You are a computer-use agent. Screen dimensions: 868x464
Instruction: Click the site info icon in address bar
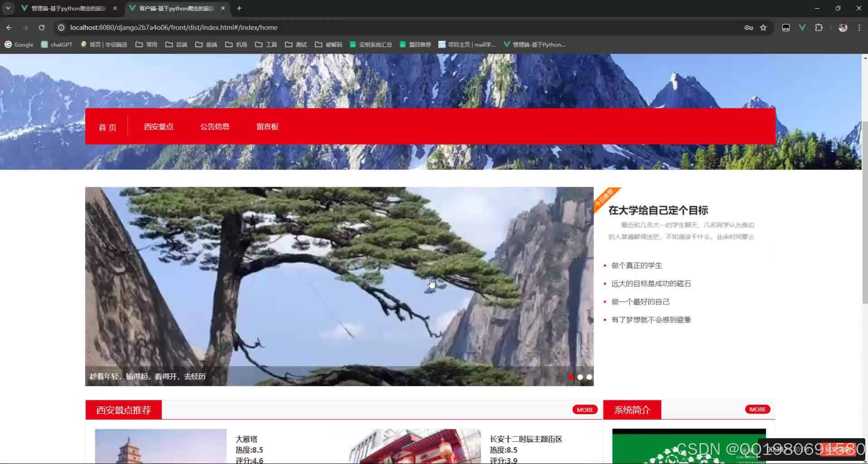coord(61,27)
